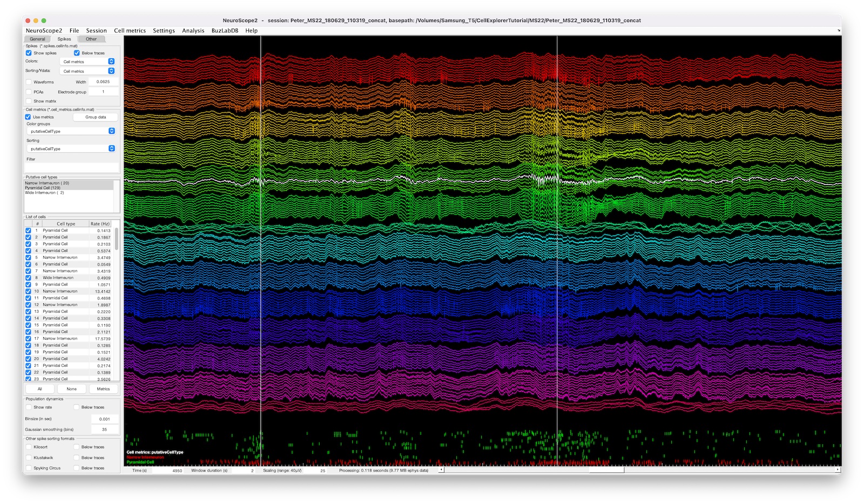Viewport: 864px width, 504px height.
Task: Enable the Show rate checkbox
Action: (29, 407)
